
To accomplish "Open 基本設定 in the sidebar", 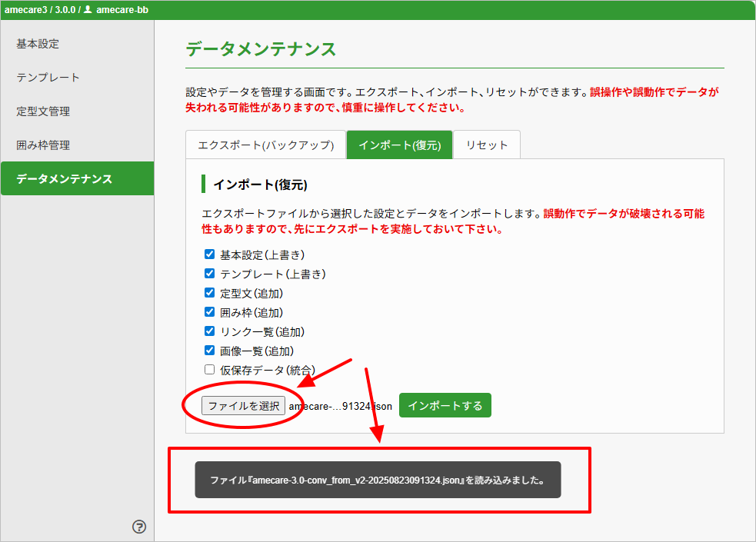I will [x=38, y=44].
